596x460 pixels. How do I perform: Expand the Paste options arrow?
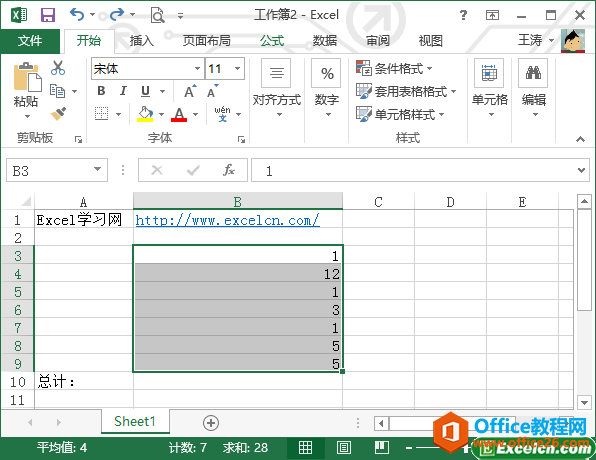27,116
